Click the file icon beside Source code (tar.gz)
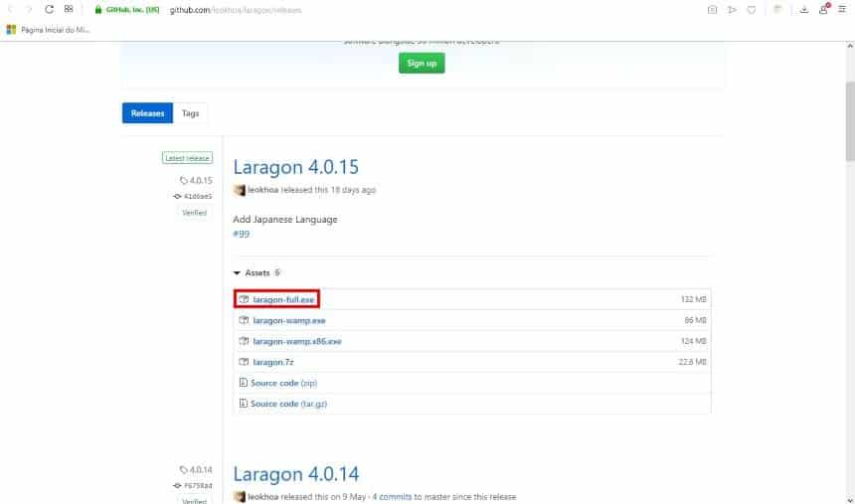The image size is (855, 504). (244, 403)
